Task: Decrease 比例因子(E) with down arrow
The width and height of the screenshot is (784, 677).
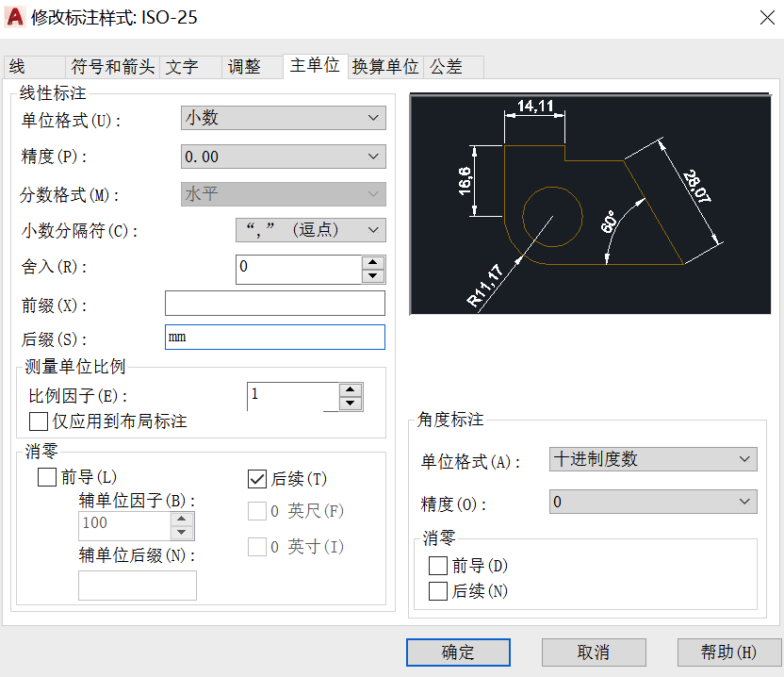Action: [x=351, y=404]
